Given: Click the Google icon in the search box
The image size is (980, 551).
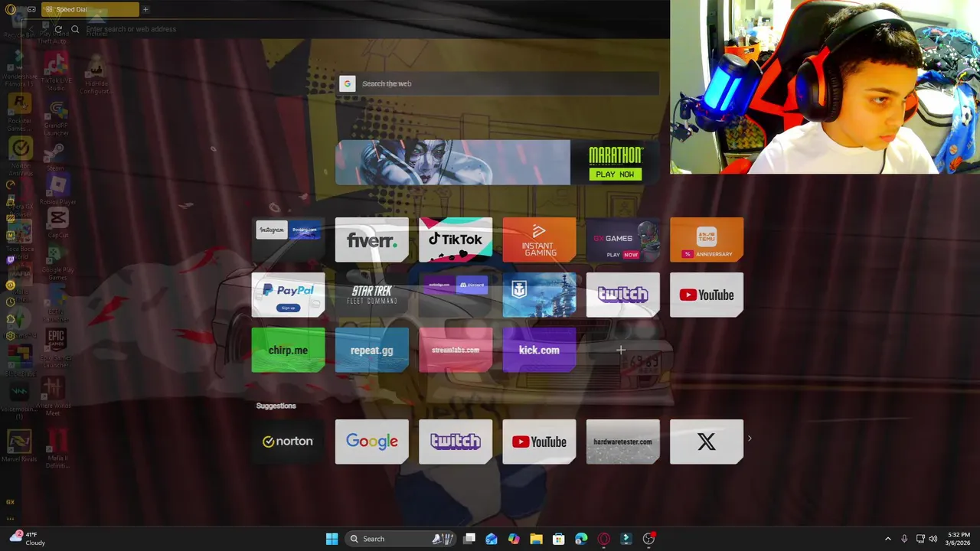Looking at the screenshot, I should pos(348,83).
